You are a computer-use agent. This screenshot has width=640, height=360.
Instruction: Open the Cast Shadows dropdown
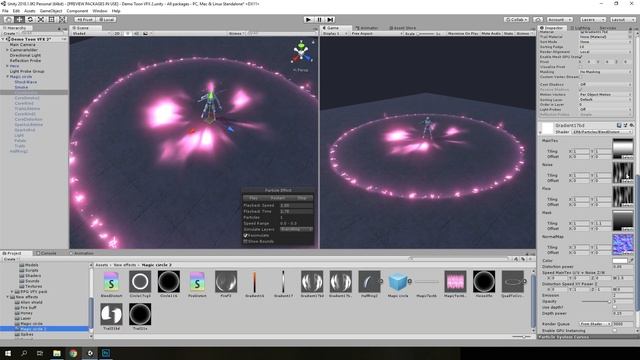605,84
